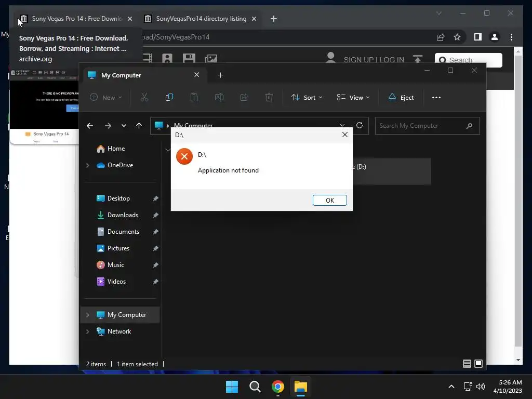532x399 pixels.
Task: Open the See more ellipsis menu
Action: pyautogui.click(x=436, y=97)
